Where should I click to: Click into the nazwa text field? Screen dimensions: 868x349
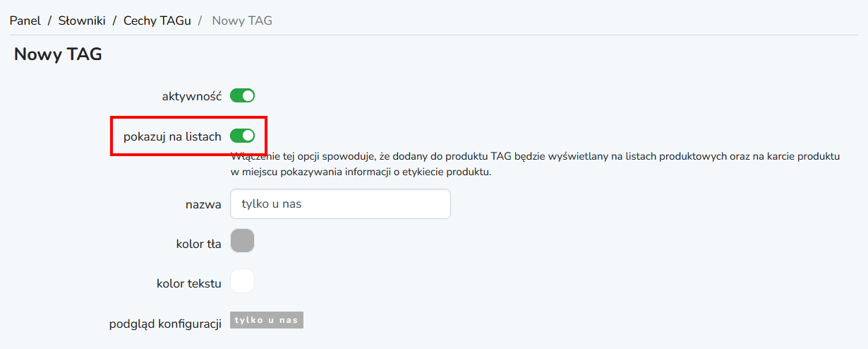(x=340, y=203)
